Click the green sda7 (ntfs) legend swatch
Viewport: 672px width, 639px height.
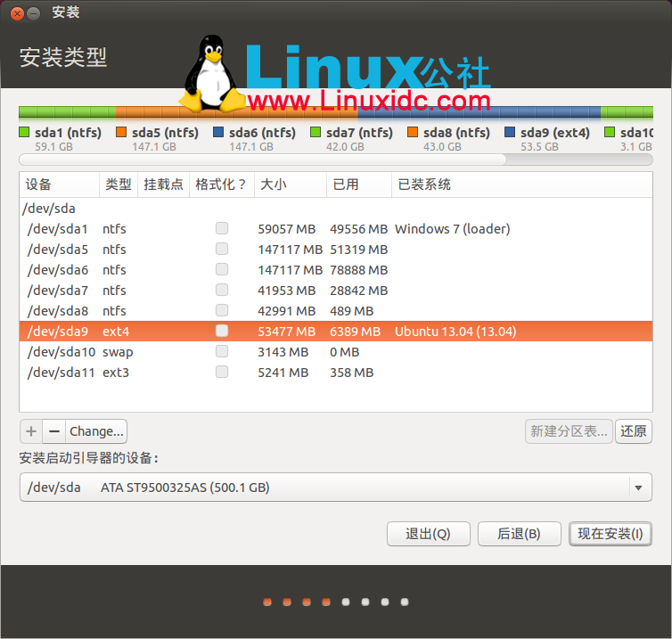316,132
